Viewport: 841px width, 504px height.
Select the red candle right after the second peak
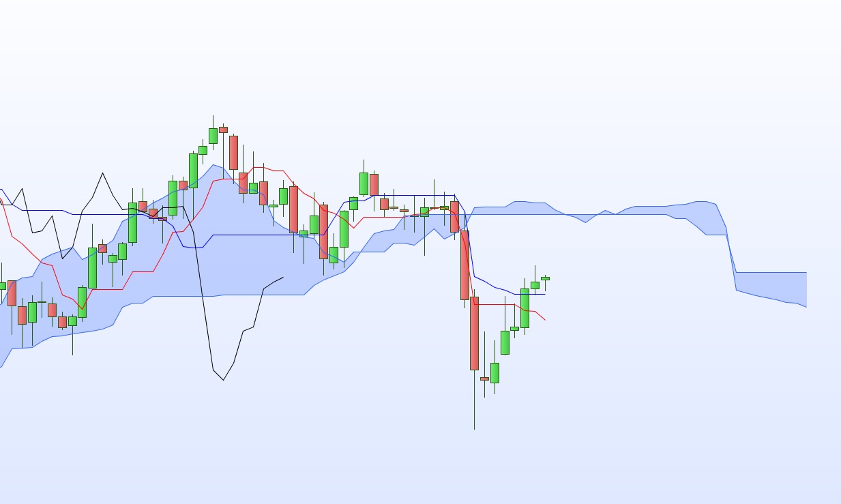pyautogui.click(x=374, y=184)
